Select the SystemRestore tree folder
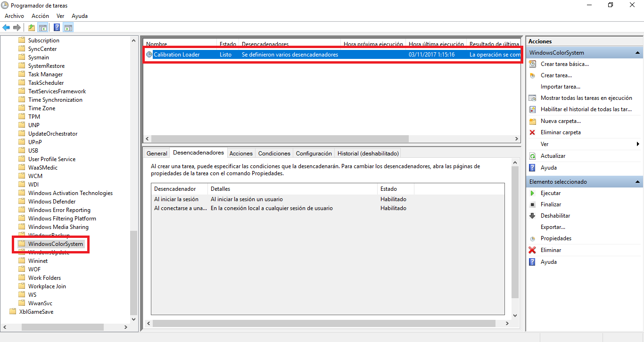The width and height of the screenshot is (644, 342). [47, 66]
